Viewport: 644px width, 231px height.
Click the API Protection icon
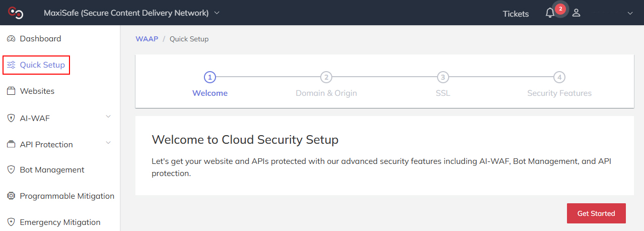(x=11, y=144)
